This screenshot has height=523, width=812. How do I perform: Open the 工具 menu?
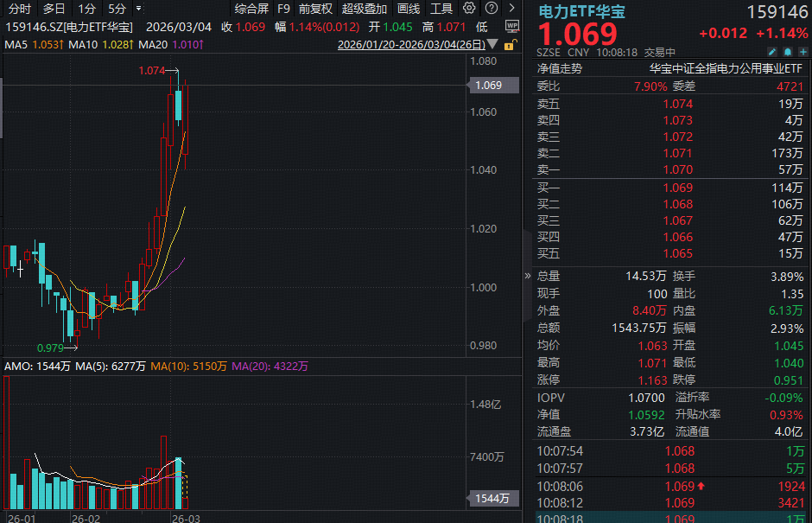click(x=441, y=8)
